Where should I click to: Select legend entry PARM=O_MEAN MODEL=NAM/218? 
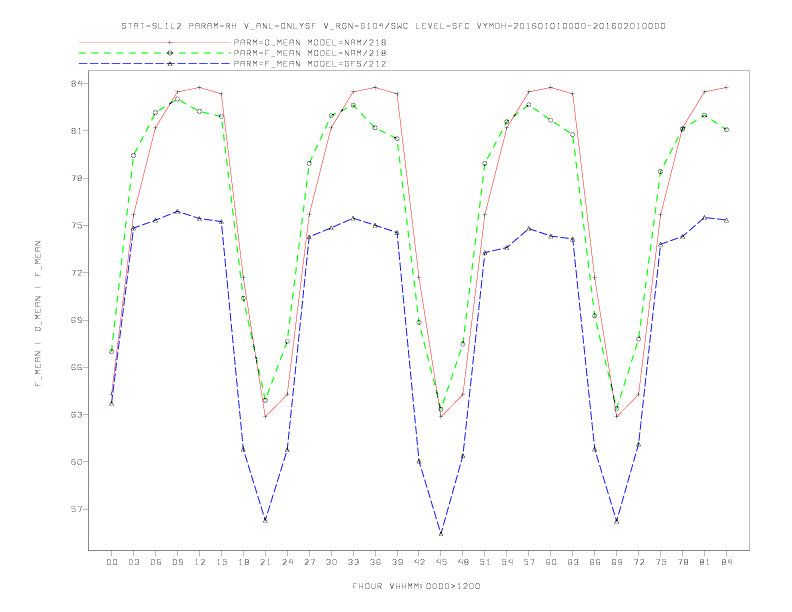[310, 42]
